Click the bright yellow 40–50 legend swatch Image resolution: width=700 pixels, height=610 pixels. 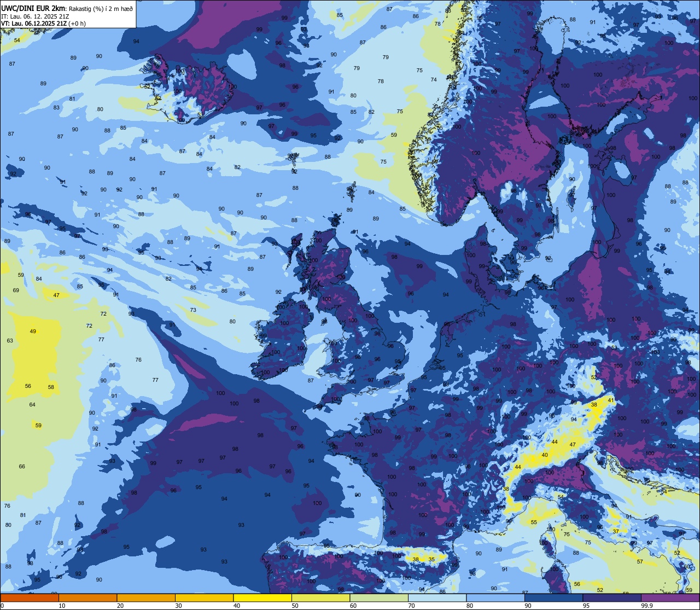262,597
